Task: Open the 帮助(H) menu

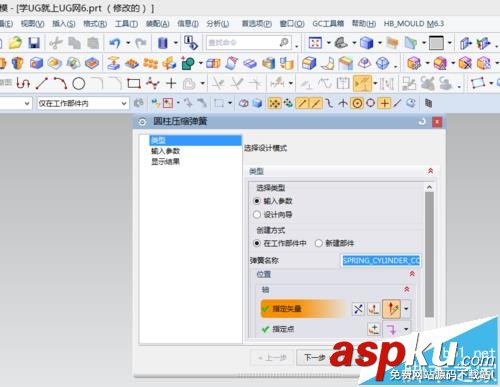Action: [364, 24]
